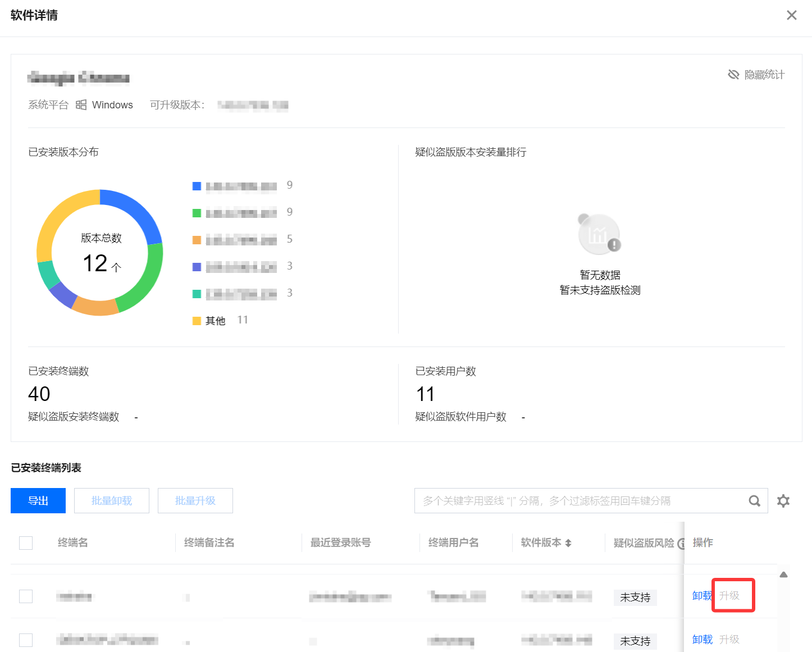Click the 暂无数据 empty chart icon
Viewport: 812px width, 652px height.
[x=599, y=234]
